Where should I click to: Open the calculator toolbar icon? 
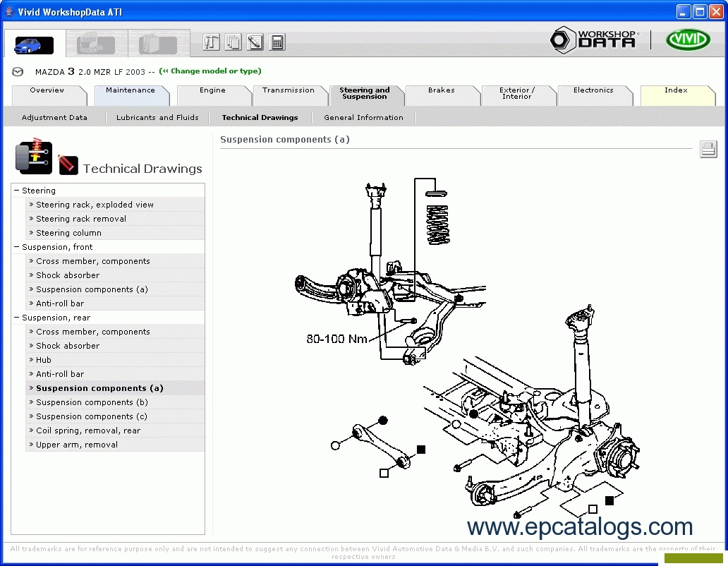point(277,42)
